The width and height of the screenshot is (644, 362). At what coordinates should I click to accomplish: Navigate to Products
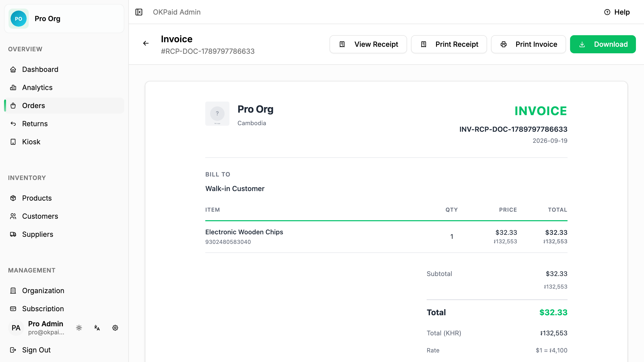[x=64, y=198]
